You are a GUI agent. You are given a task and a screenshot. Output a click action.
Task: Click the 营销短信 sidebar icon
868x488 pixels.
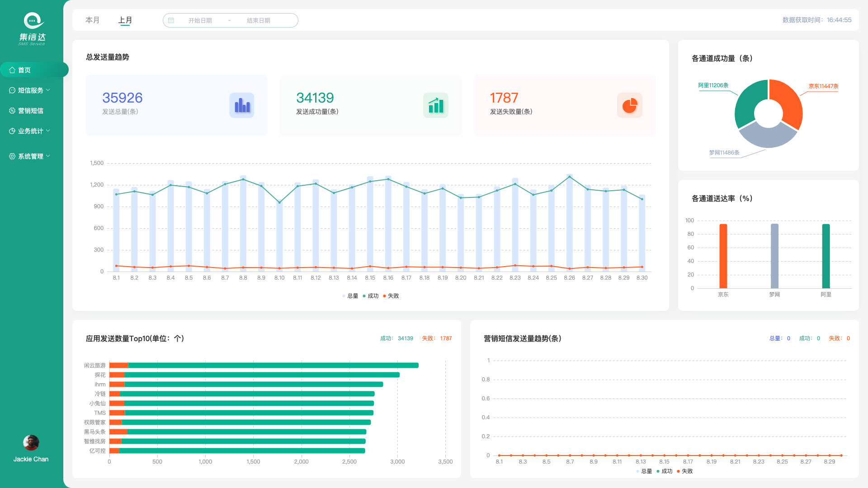12,111
